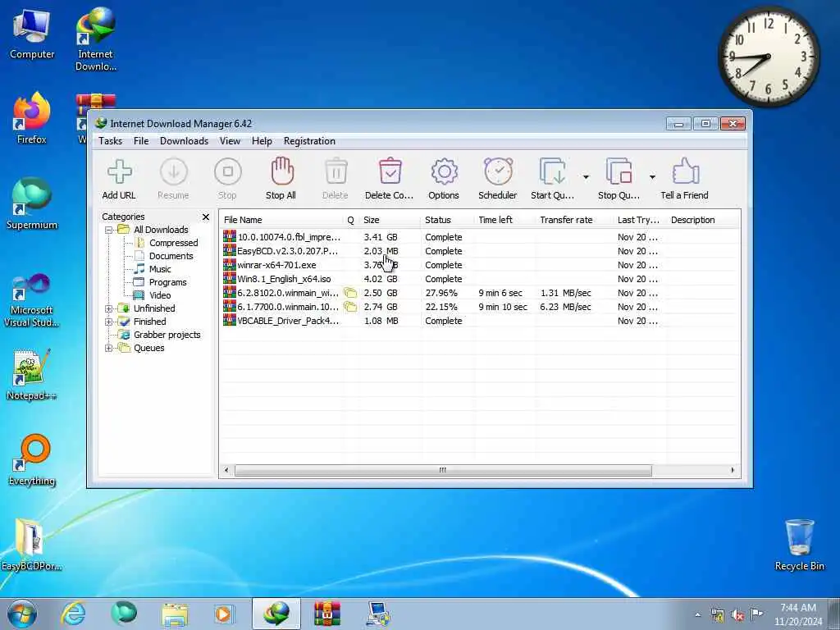The height and width of the screenshot is (630, 840).
Task: Click the Add URL toolbar icon
Action: (119, 172)
